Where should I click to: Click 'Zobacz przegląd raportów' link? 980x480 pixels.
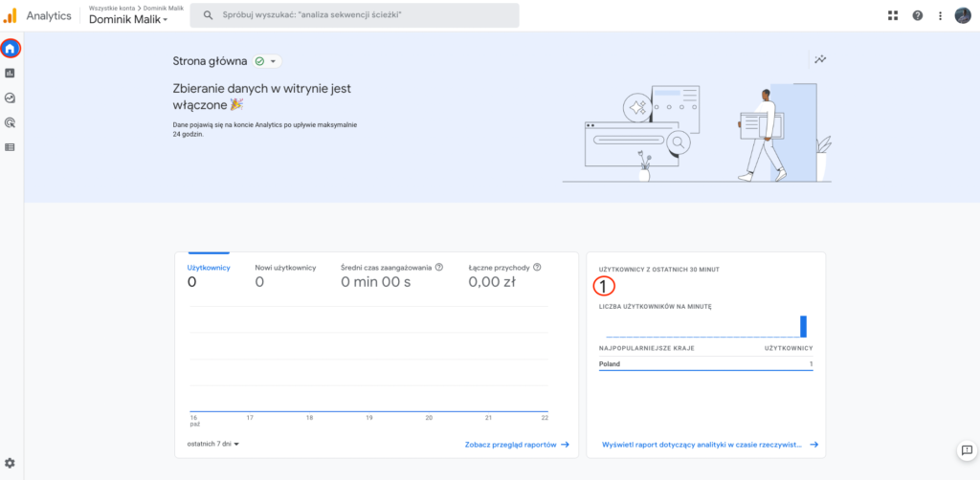pyautogui.click(x=517, y=445)
